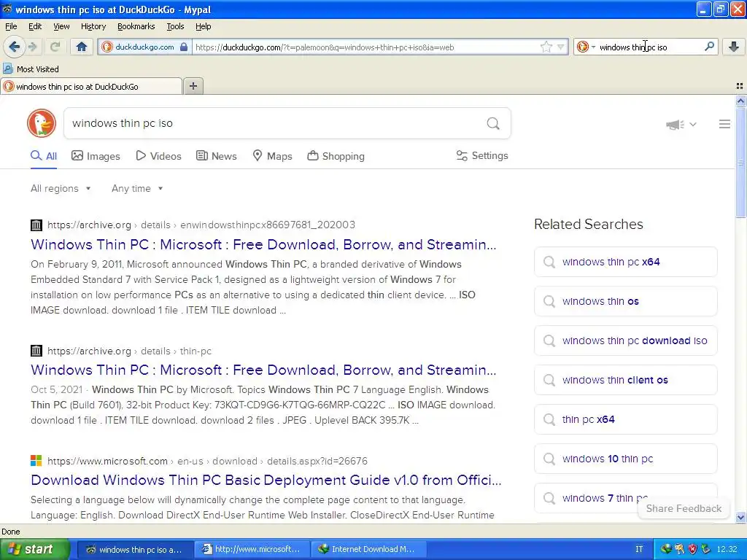Screen dimensions: 747x560
Task: Click the archive.org favicon of thin-pc result
Action: pos(36,351)
